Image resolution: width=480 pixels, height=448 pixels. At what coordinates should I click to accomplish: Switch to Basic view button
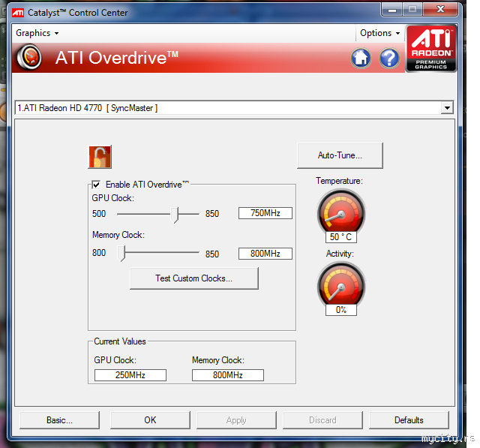pyautogui.click(x=60, y=420)
